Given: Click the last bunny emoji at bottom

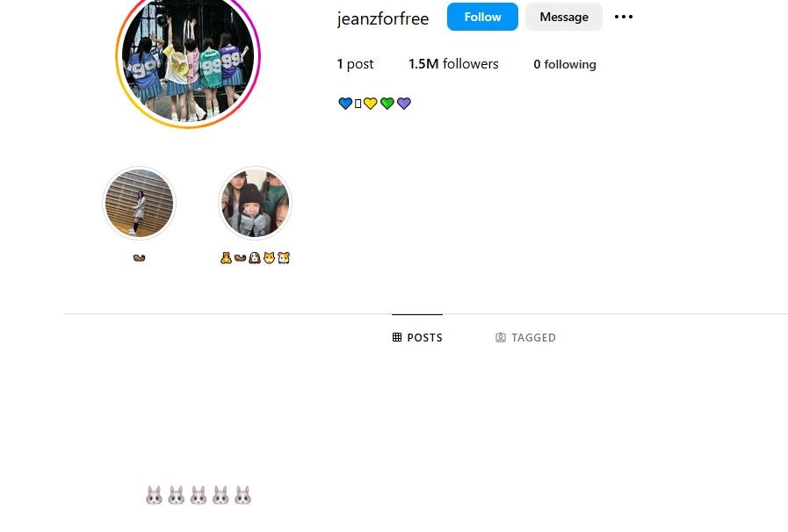Looking at the screenshot, I should tap(242, 495).
